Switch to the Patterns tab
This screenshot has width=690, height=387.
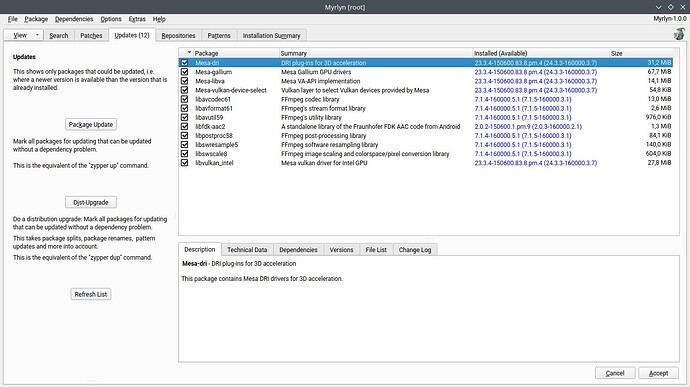click(x=219, y=36)
